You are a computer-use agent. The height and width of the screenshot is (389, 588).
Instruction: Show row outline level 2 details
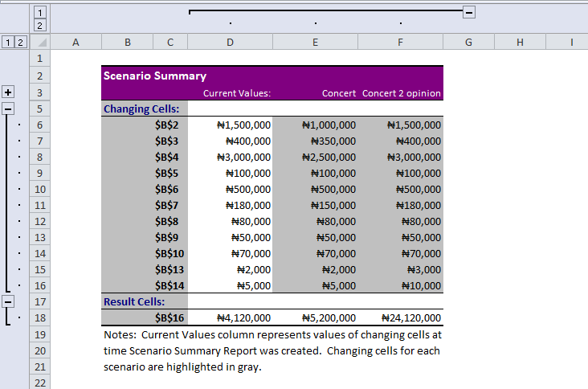(20, 42)
